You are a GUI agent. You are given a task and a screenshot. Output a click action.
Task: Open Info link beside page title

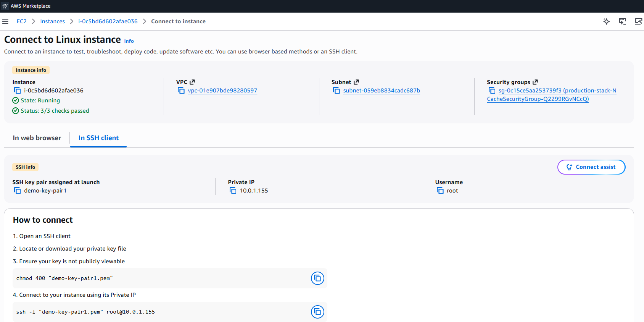[x=129, y=41]
